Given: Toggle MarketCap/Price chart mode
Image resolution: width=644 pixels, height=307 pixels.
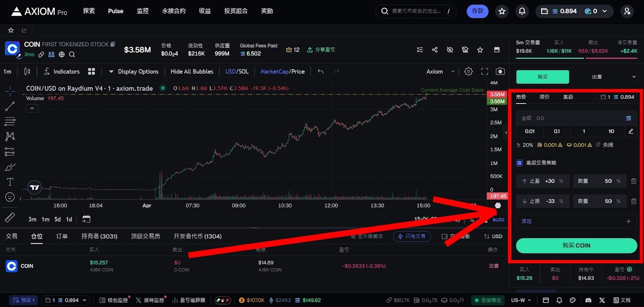Looking at the screenshot, I should click(282, 71).
